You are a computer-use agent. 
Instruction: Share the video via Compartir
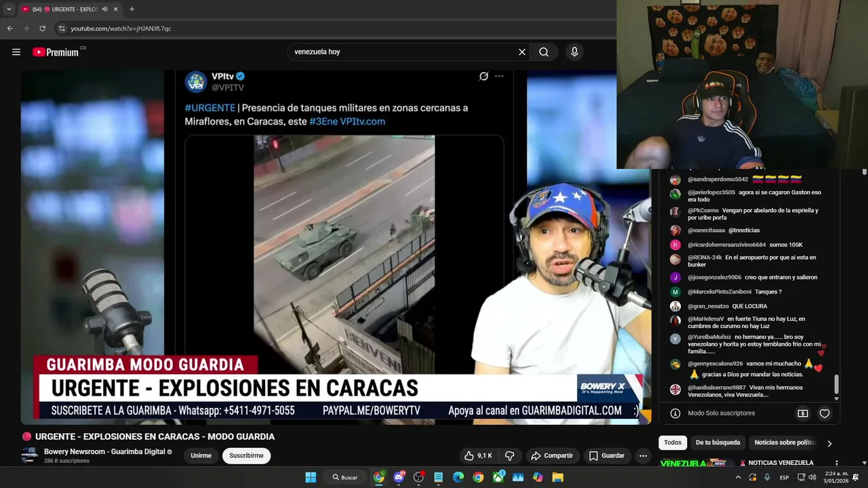tap(552, 456)
